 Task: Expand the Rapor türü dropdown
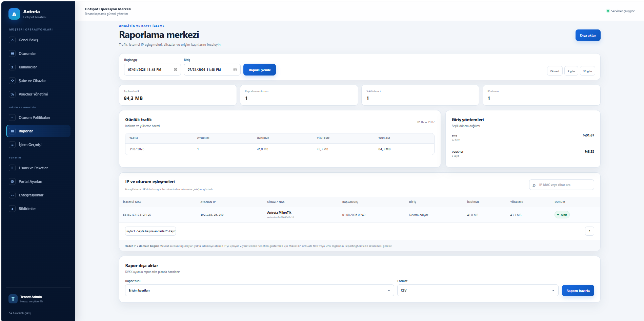(x=260, y=291)
